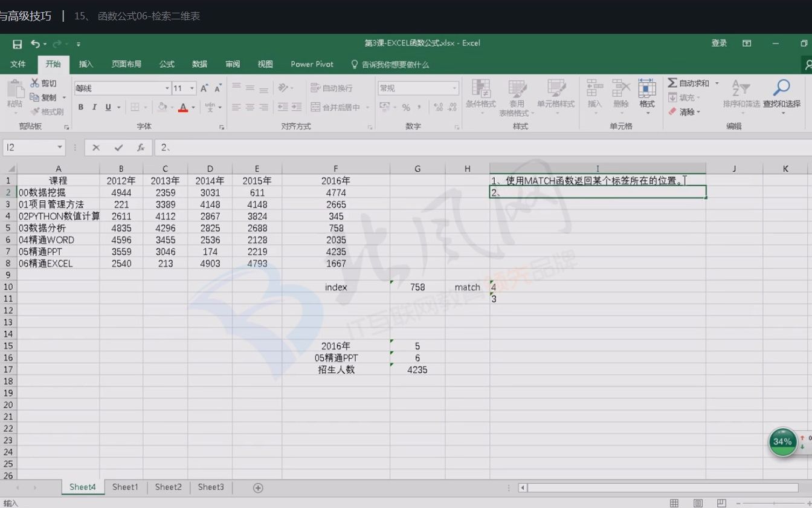Click the 百分比 (%) number format icon
Viewport: 812px width, 508px height.
click(407, 107)
